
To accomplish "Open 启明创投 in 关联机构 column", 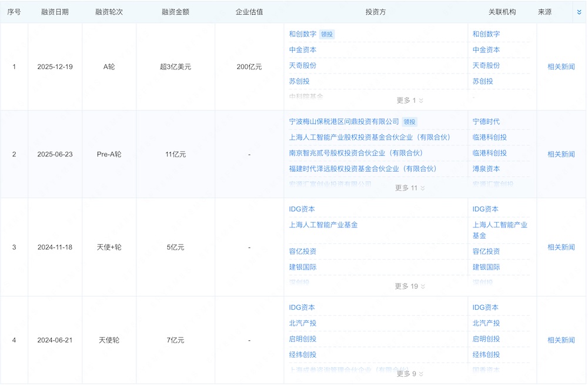I will coord(486,339).
